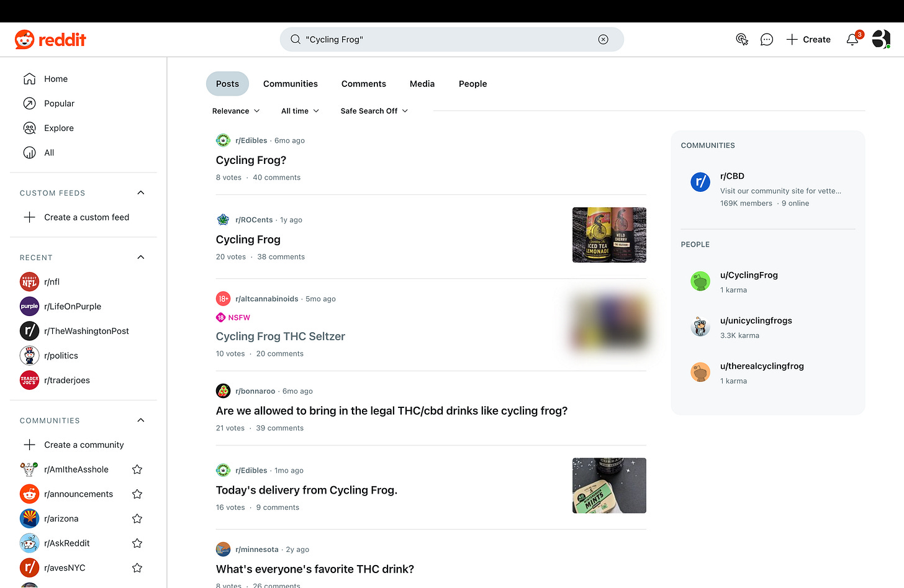Click "38 comments" on r/ROCents post
904x588 pixels.
click(x=281, y=257)
